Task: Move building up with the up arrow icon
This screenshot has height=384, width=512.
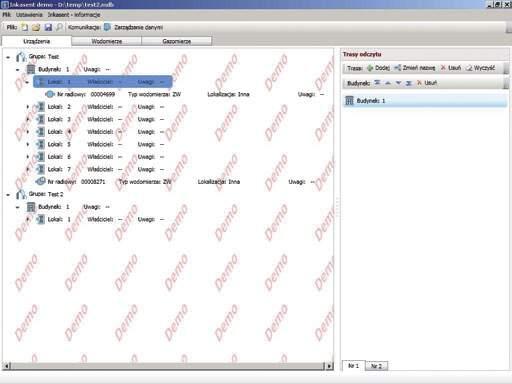Action: (x=388, y=83)
